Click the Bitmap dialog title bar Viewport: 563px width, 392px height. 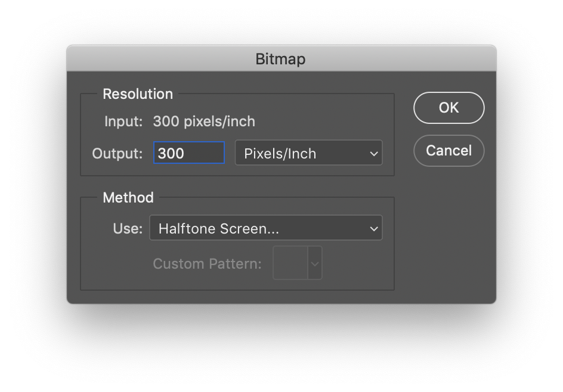280,59
